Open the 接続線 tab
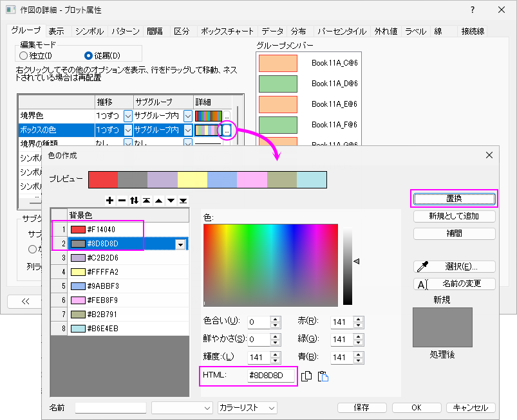Screen dimensions: 517x420 (x=473, y=32)
